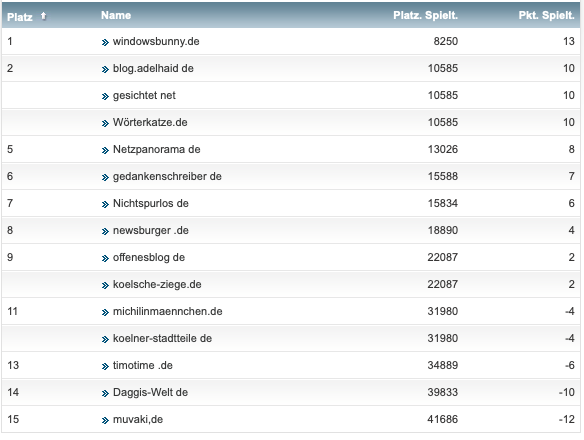The image size is (584, 440).
Task: Open the offenesblog de link
Action: pos(149,257)
